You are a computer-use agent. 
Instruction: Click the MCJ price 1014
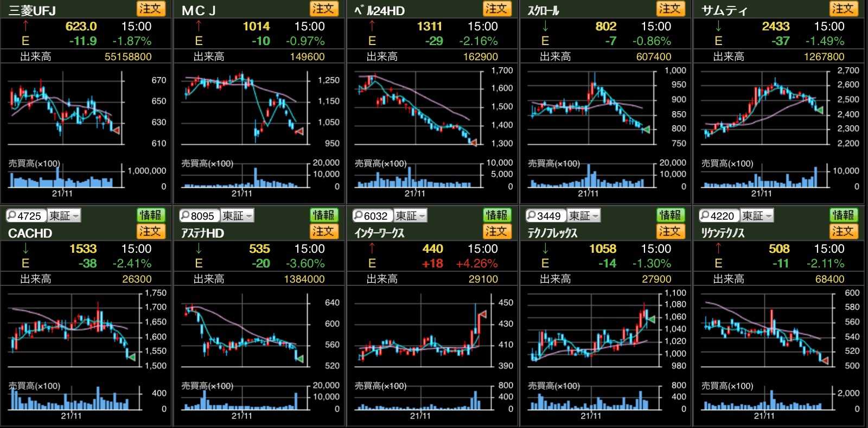256,26
